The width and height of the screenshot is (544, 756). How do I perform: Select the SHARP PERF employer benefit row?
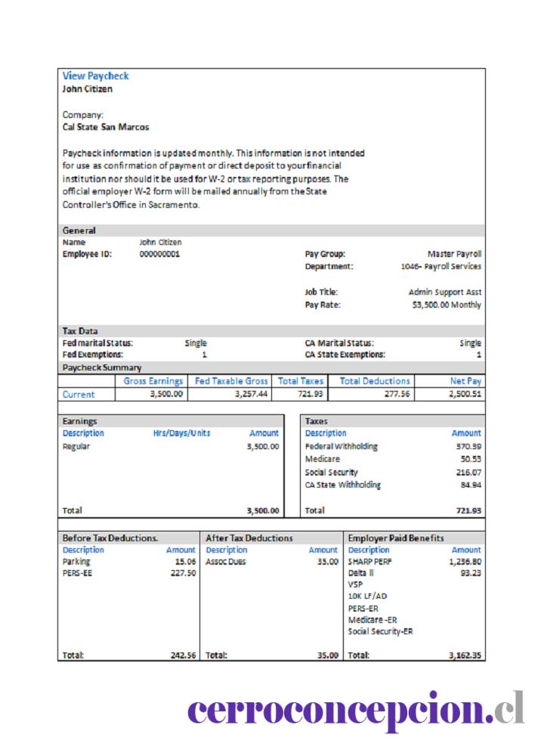(x=414, y=562)
